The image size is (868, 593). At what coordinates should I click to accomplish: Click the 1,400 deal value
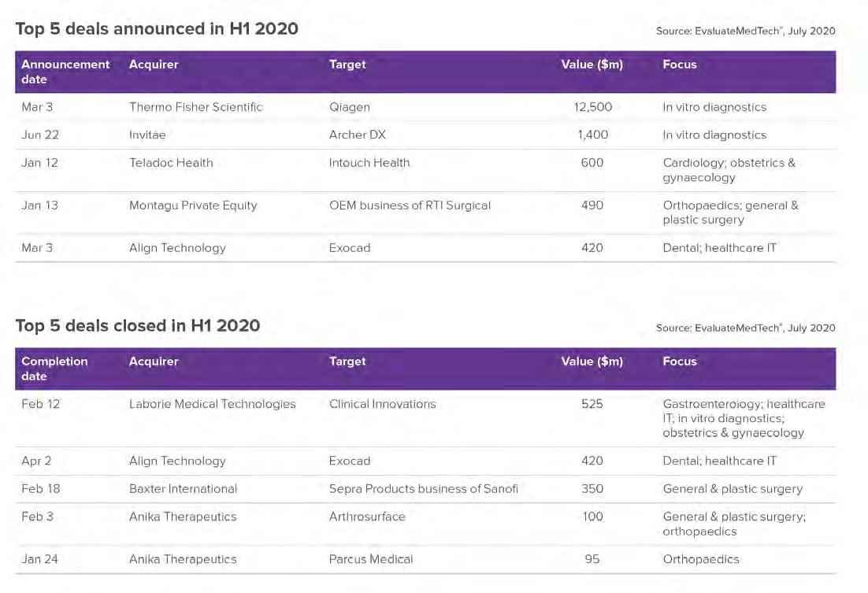pyautogui.click(x=593, y=135)
